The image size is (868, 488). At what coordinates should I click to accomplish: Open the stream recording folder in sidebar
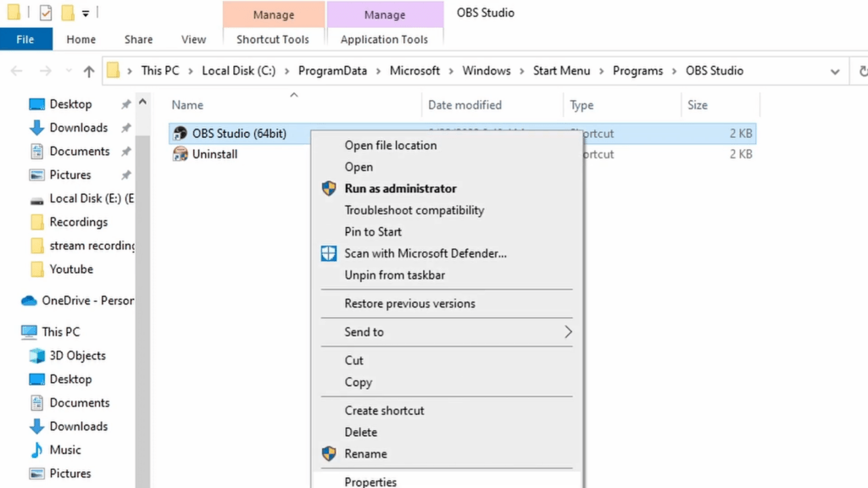[92, 246]
